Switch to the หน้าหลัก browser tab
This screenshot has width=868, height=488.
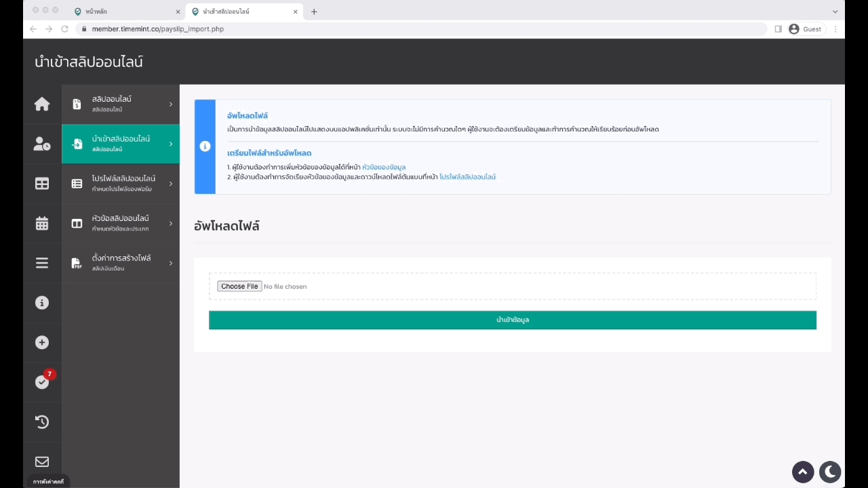122,12
